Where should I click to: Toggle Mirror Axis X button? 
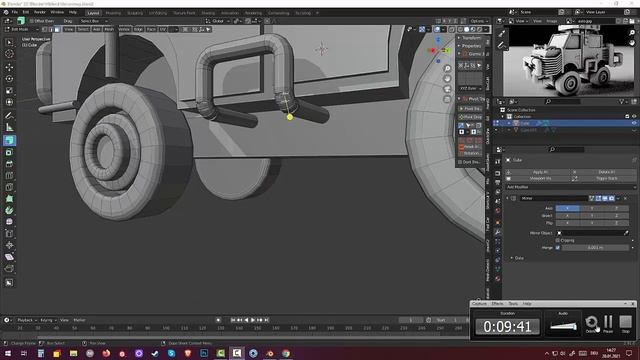[x=567, y=208]
